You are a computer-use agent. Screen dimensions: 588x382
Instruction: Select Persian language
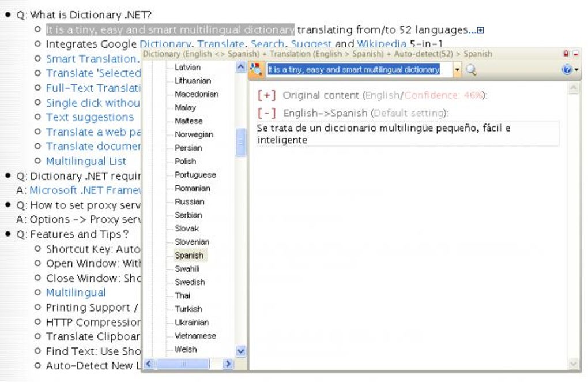(189, 148)
